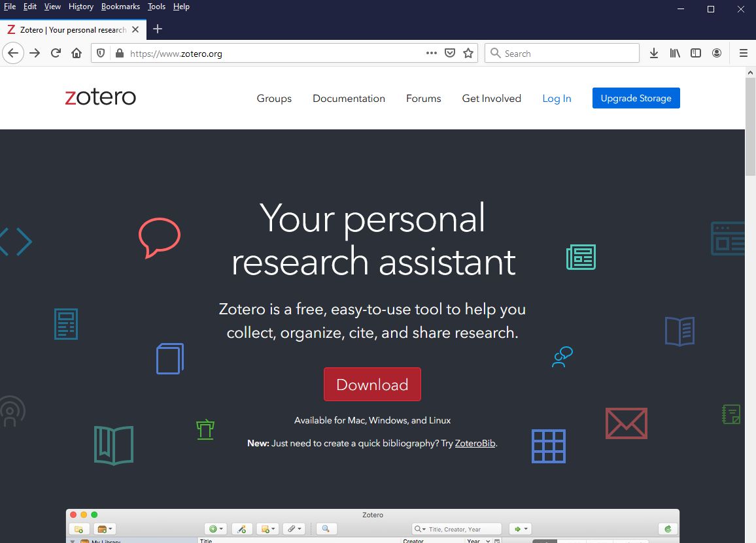Reload the current Zotero page

(56, 53)
